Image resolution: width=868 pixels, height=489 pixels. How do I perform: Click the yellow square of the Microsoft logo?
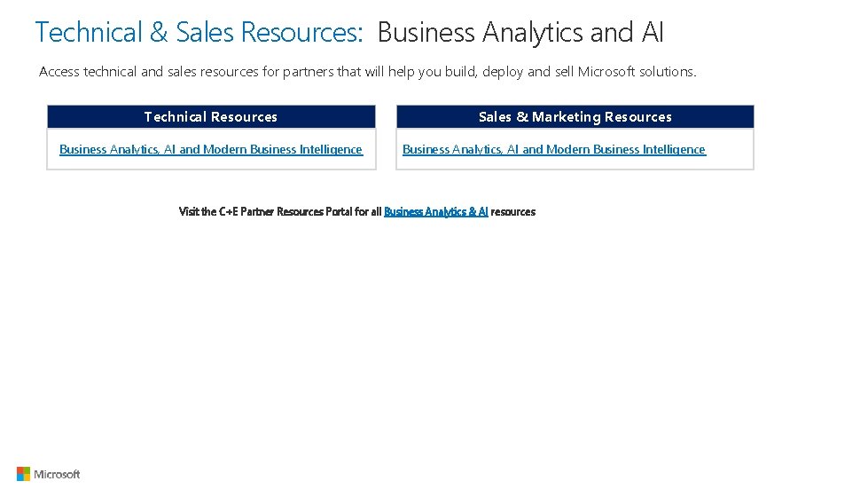(x=27, y=477)
